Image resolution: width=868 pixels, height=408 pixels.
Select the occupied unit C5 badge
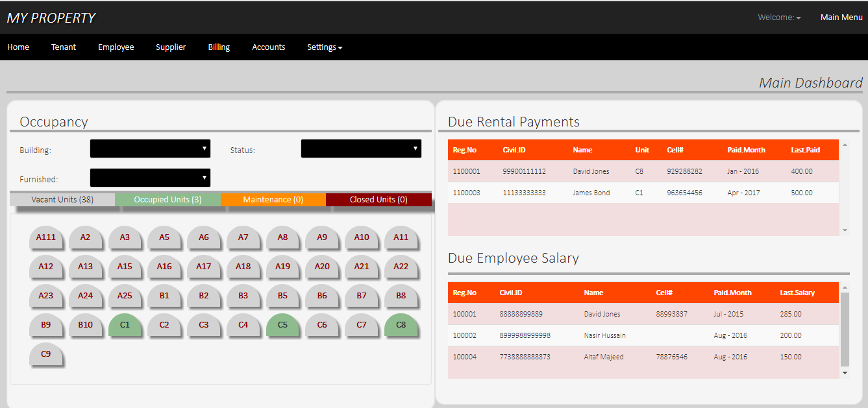(282, 325)
